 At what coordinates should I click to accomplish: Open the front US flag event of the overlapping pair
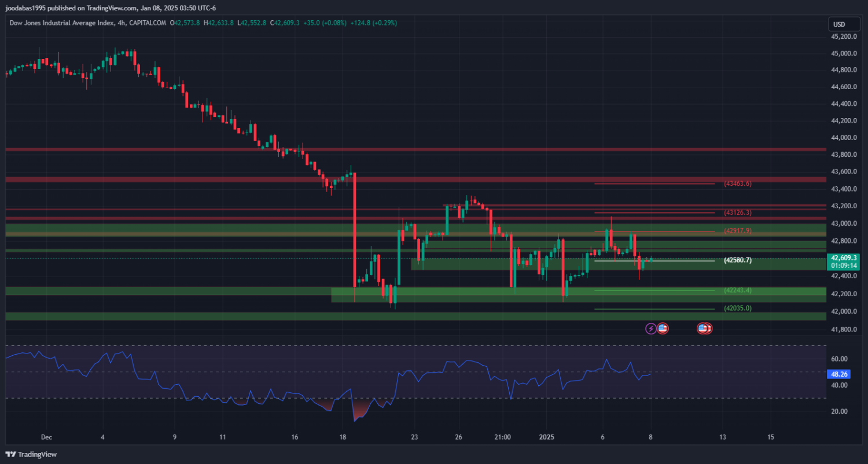pos(703,329)
